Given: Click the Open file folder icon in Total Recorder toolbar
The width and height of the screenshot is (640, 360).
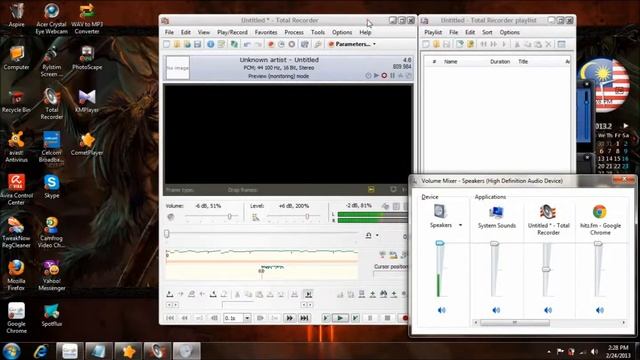Looking at the screenshot, I should click(x=177, y=44).
